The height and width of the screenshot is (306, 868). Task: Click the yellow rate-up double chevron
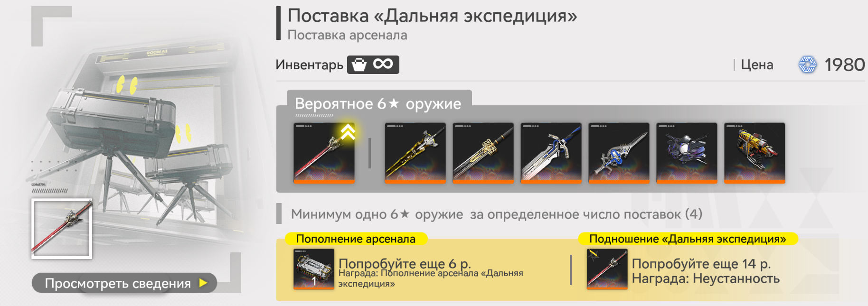point(348,132)
